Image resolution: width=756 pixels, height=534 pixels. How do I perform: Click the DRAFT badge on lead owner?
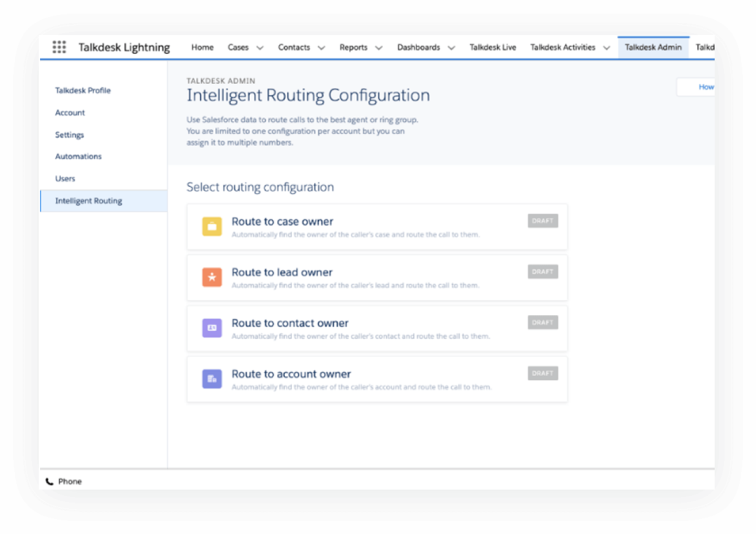pyautogui.click(x=543, y=271)
